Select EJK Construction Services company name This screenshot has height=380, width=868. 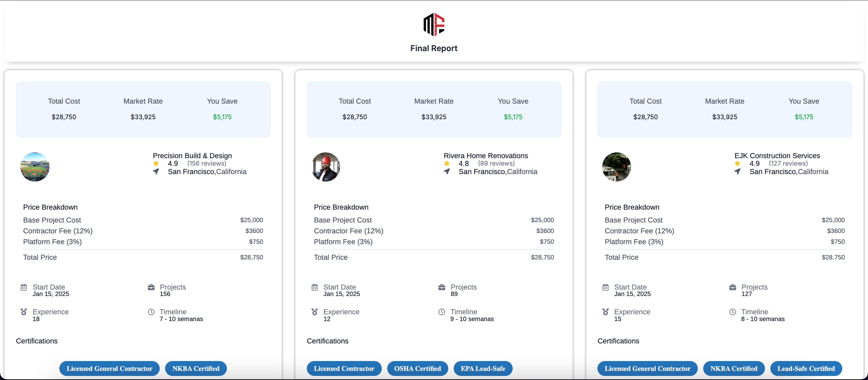coord(777,156)
